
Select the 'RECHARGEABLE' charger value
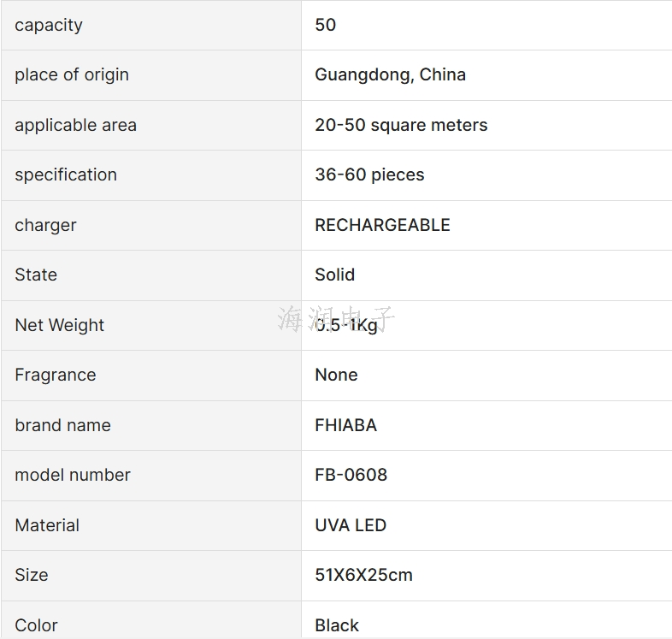(382, 225)
